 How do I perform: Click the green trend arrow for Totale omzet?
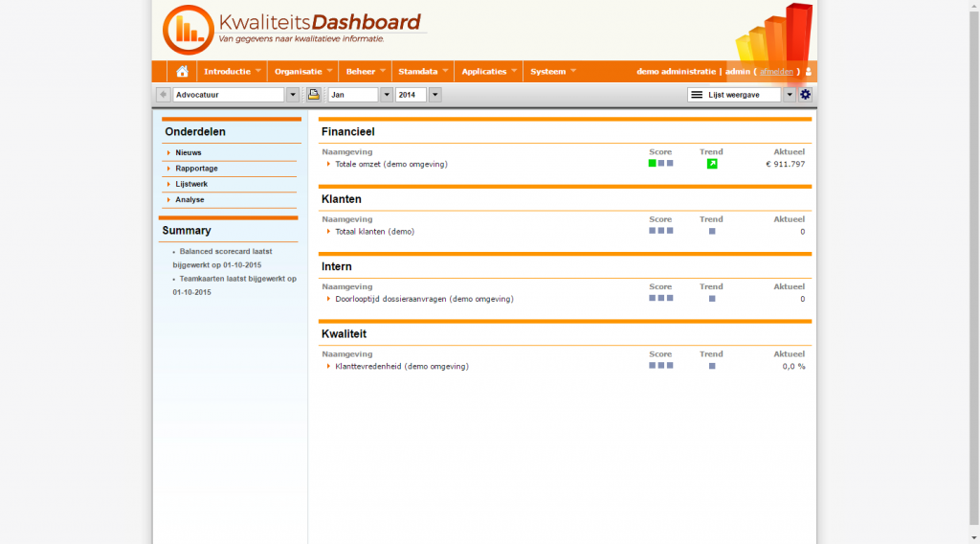pos(712,164)
